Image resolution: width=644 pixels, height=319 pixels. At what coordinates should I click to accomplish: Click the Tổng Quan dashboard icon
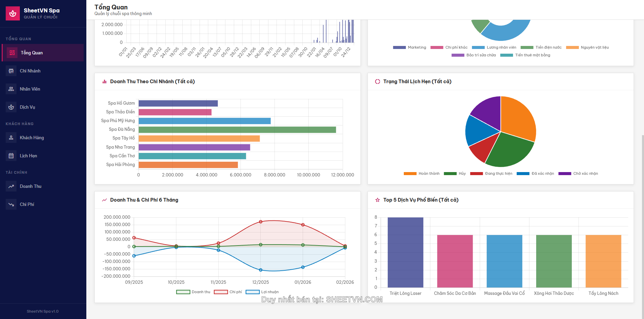(12, 53)
